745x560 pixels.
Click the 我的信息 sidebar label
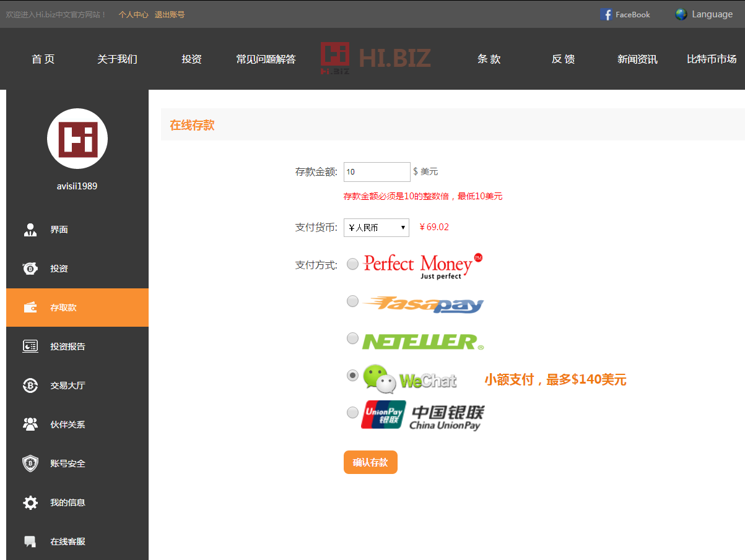(x=68, y=502)
